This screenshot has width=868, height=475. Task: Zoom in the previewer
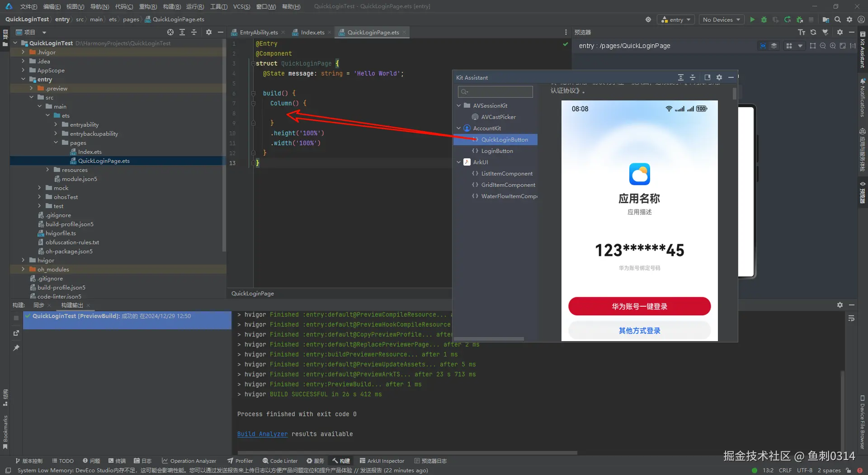coord(833,46)
